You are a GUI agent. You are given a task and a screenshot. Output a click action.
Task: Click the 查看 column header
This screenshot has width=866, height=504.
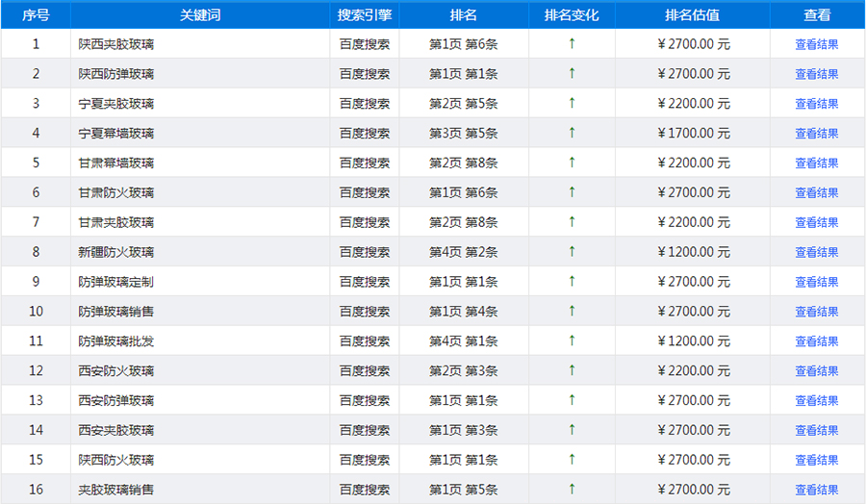click(x=817, y=14)
